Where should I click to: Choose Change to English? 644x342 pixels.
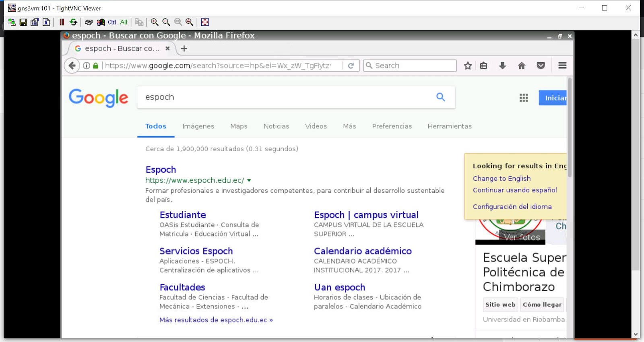pos(502,179)
